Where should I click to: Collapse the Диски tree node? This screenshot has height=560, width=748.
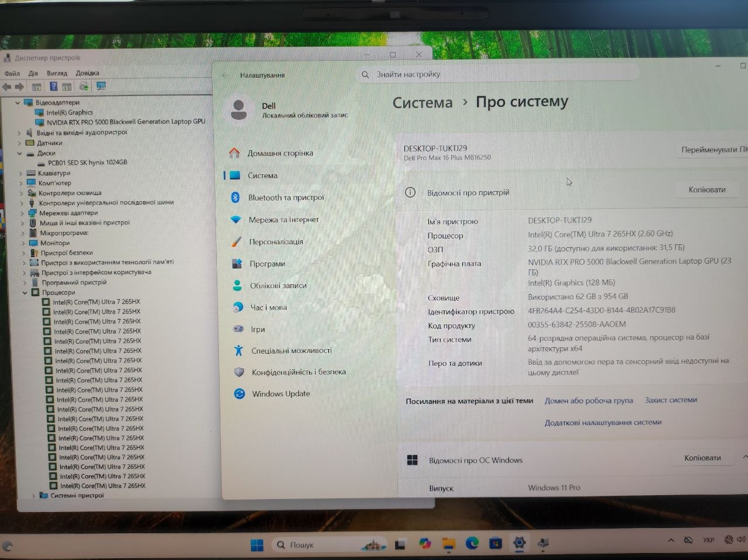pos(19,153)
